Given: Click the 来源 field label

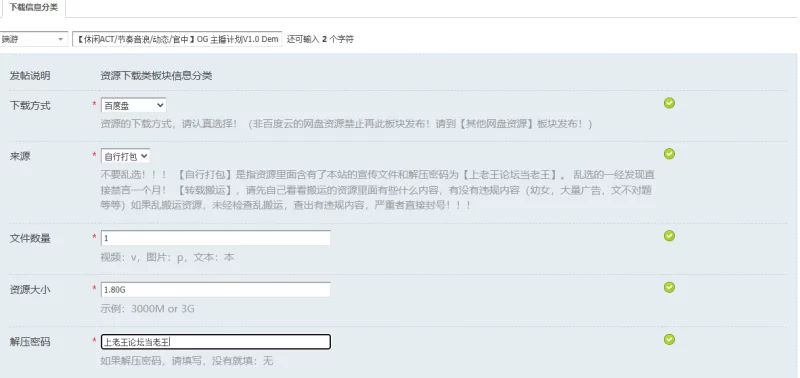Looking at the screenshot, I should pyautogui.click(x=20, y=157).
